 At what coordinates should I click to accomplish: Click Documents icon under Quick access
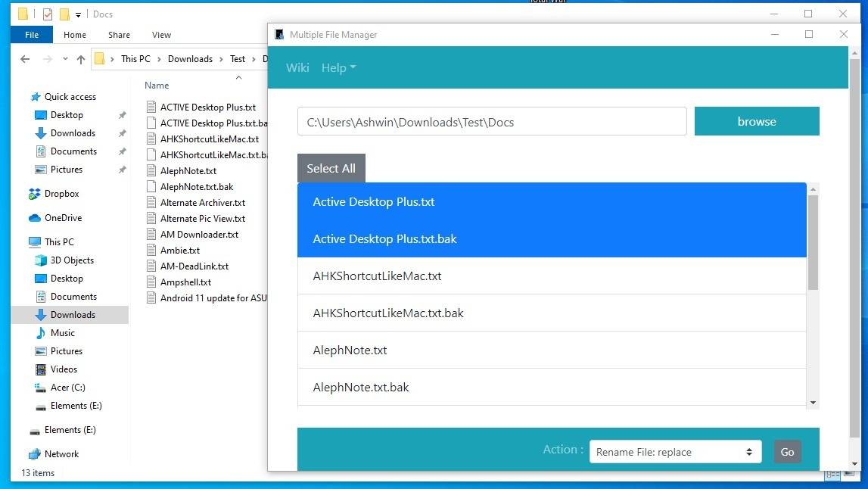40,151
